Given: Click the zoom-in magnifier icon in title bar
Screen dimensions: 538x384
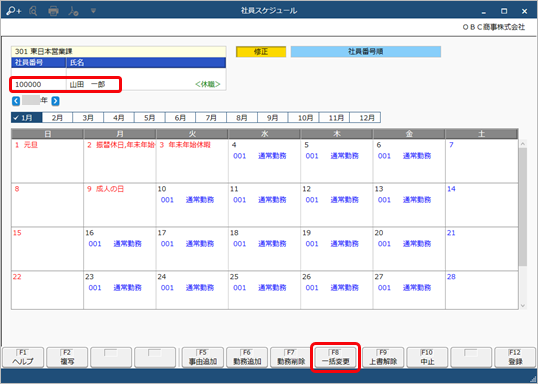Looking at the screenshot, I should point(13,11).
